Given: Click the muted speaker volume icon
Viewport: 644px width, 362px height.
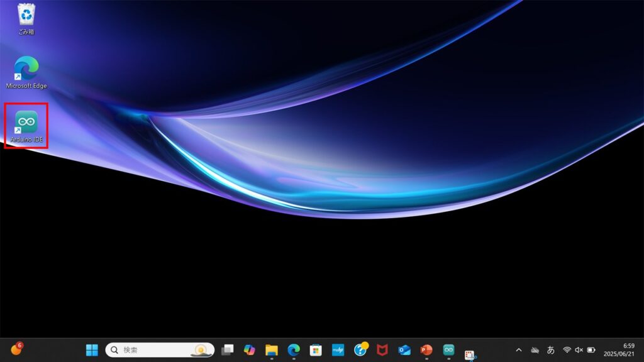Looking at the screenshot, I should (x=579, y=349).
